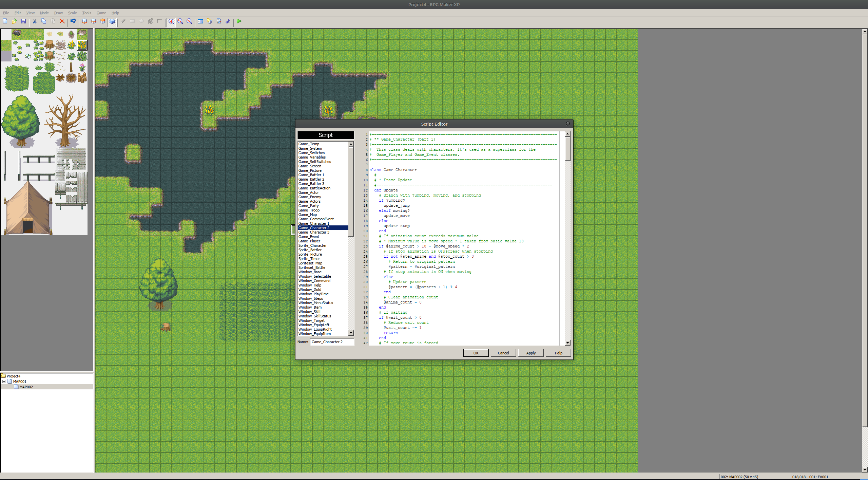Open the Script Editor toolbar icon

click(x=219, y=21)
